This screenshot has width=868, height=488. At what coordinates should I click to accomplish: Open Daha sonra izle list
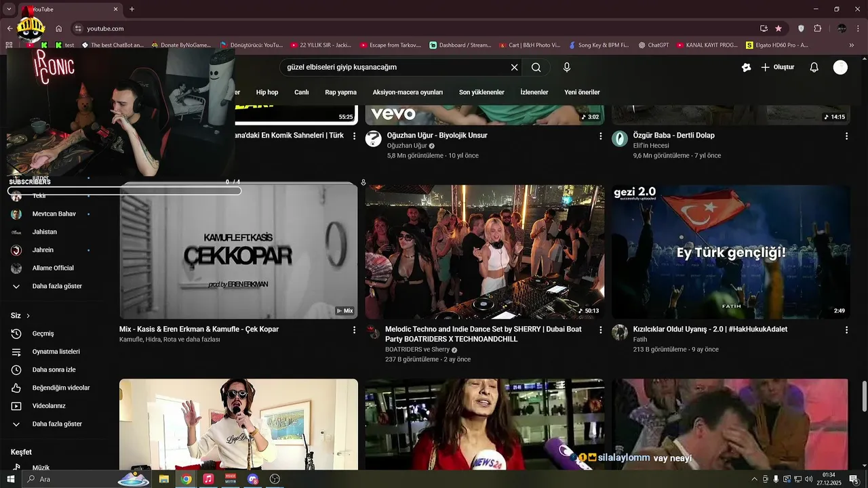[x=54, y=370]
